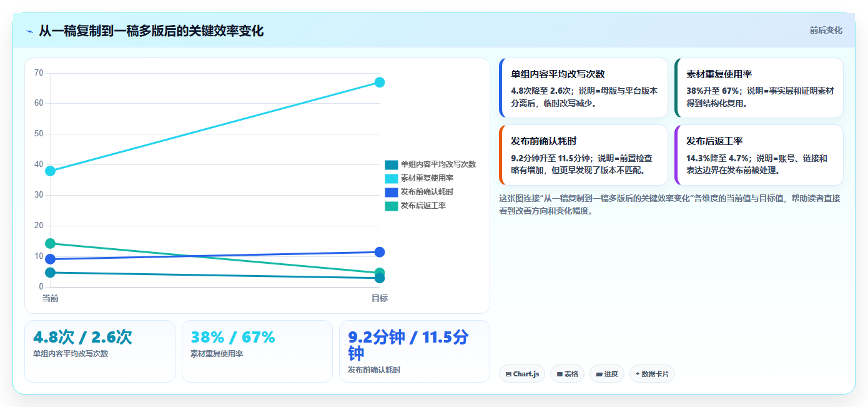Click the sparkle icon in 数据卡片 chip
Screen dimensions: 868x407
638,374
